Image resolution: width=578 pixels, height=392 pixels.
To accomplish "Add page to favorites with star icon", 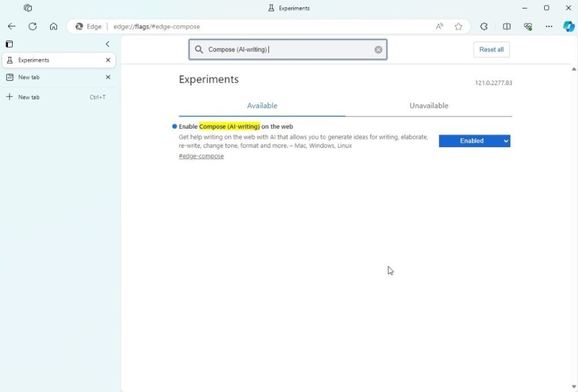I will coord(458,27).
